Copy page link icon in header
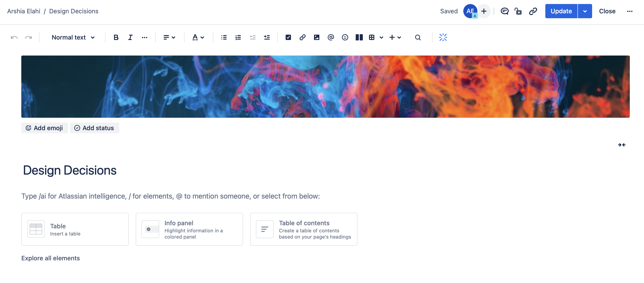The height and width of the screenshot is (283, 644). point(533,11)
